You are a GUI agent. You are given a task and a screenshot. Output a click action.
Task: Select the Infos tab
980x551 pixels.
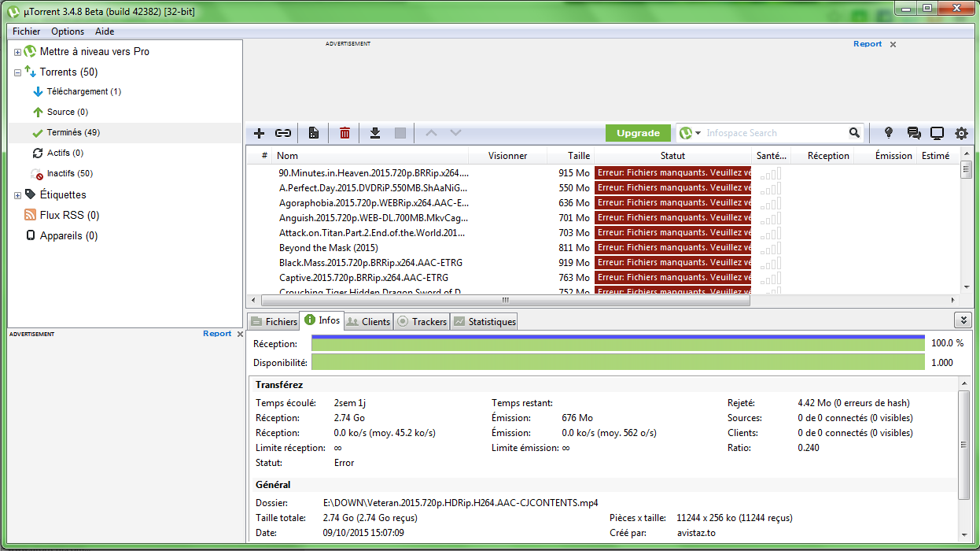322,320
